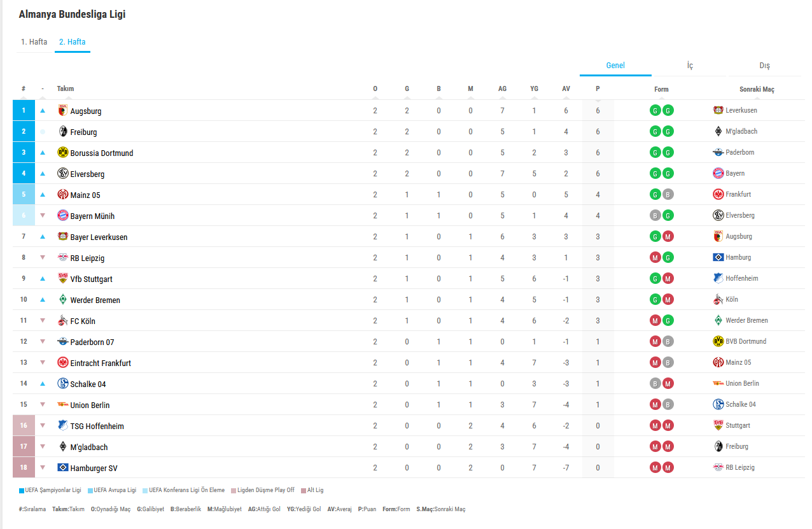Click the Borussia Dortmund crest in Takım column
This screenshot has width=812, height=529.
62,152
